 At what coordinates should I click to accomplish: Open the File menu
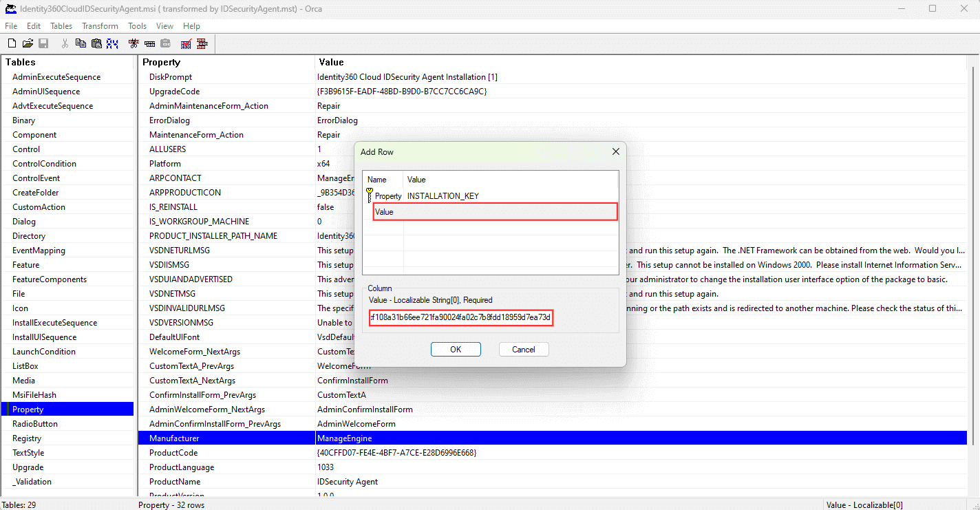[11, 26]
